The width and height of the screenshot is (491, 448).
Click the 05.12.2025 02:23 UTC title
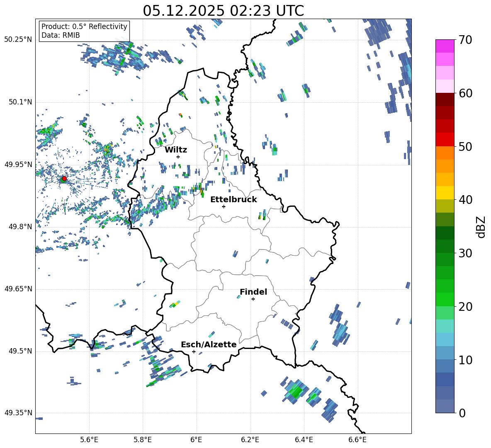coord(223,11)
